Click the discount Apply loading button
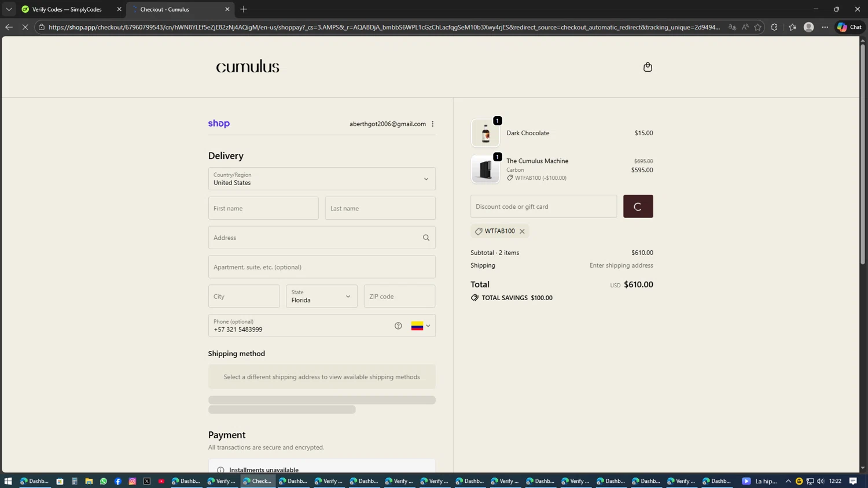 pos(638,206)
